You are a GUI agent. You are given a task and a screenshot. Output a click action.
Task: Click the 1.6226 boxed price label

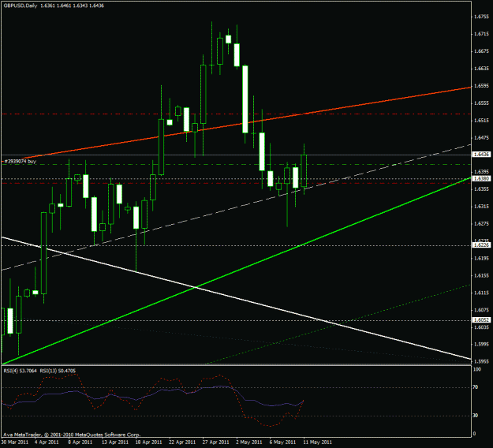[x=482, y=245]
